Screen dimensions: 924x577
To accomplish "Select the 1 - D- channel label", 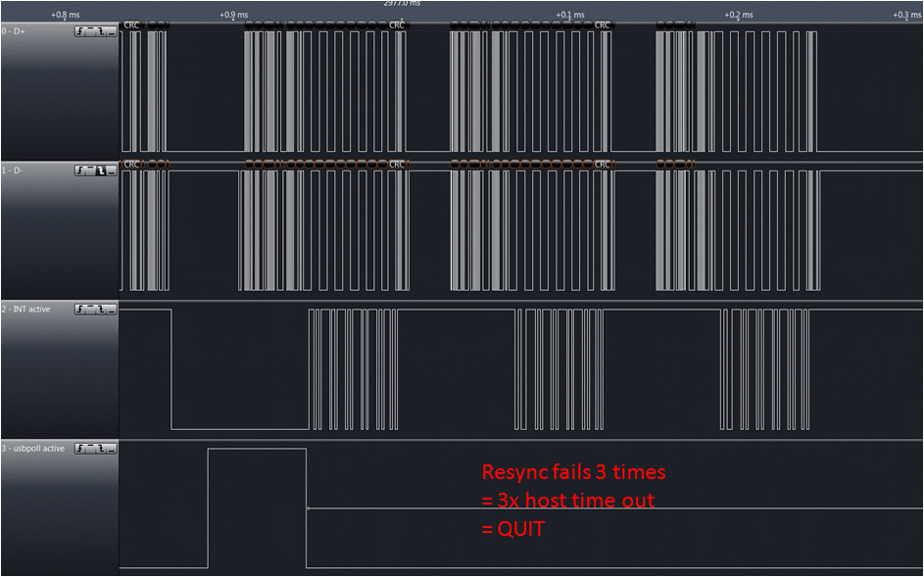I will point(19,170).
